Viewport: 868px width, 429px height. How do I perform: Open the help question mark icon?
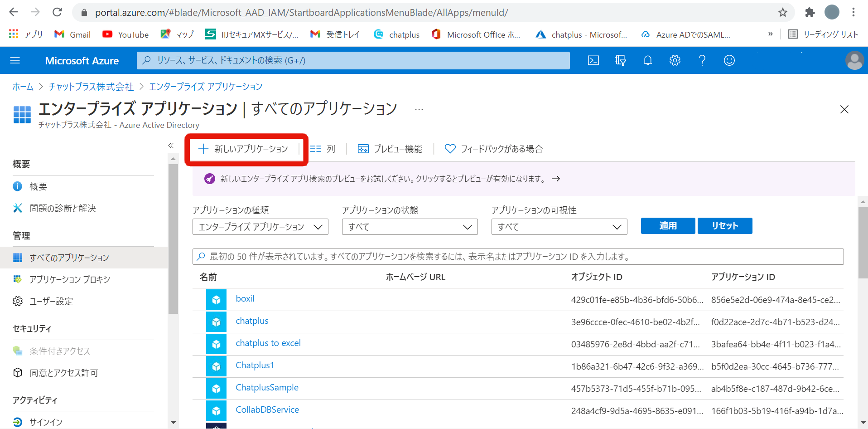pyautogui.click(x=702, y=60)
